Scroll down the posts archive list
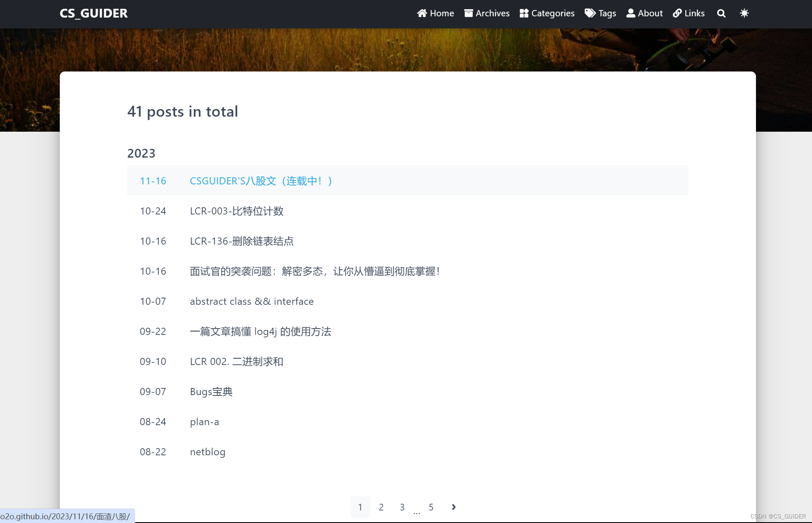812x523 pixels. coord(453,507)
